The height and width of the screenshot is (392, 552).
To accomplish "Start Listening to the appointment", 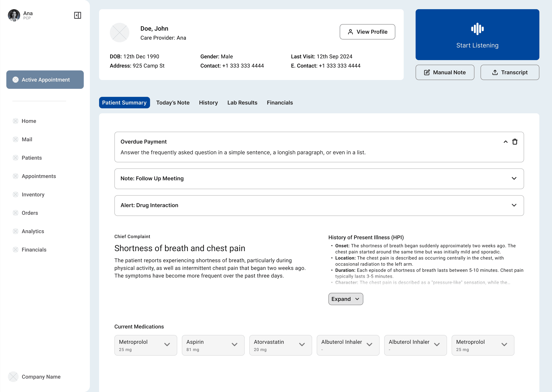I will point(477,34).
